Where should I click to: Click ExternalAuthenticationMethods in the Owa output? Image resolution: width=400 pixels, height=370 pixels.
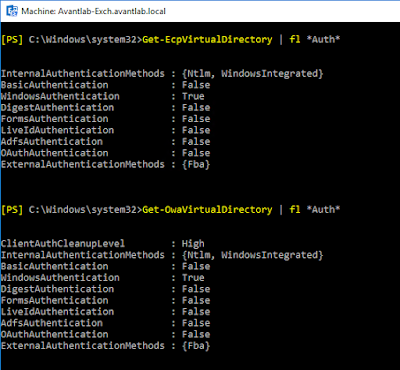pyautogui.click(x=83, y=346)
